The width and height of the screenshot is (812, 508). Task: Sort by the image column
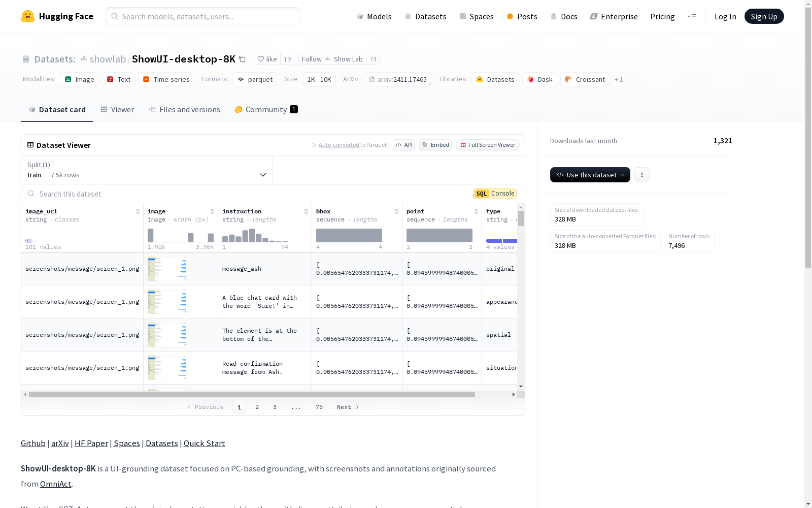point(212,211)
